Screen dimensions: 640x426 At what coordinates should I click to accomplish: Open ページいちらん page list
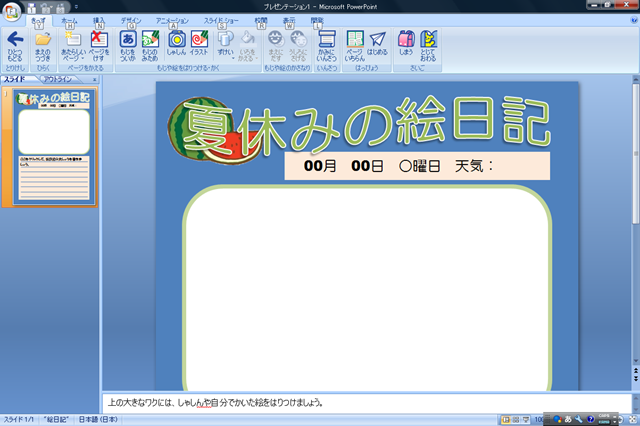point(355,46)
